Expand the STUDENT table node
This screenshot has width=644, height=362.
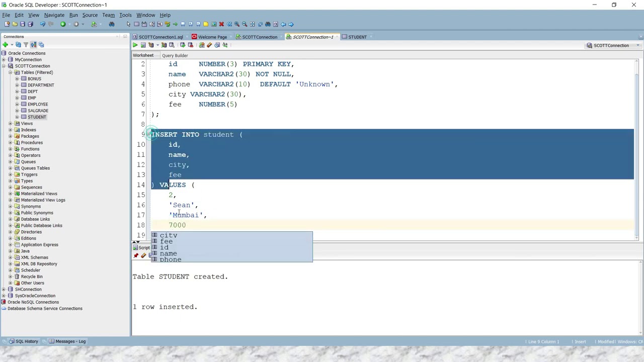pos(17,117)
